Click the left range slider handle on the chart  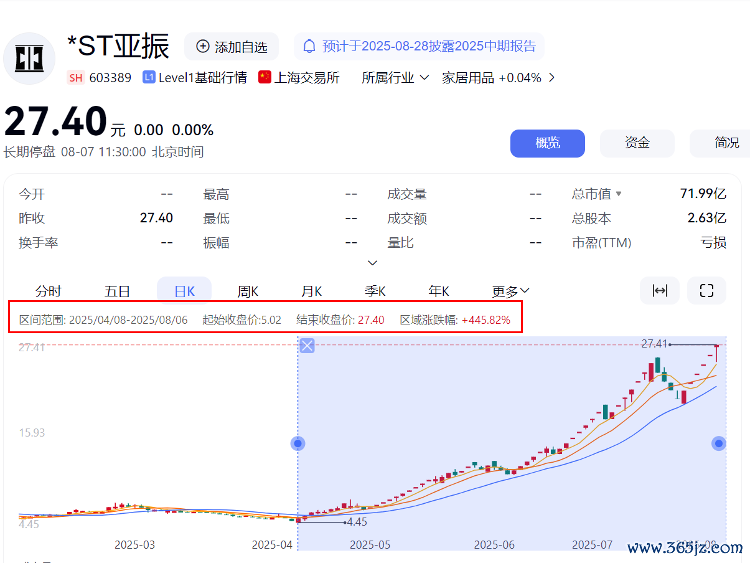pyautogui.click(x=297, y=443)
